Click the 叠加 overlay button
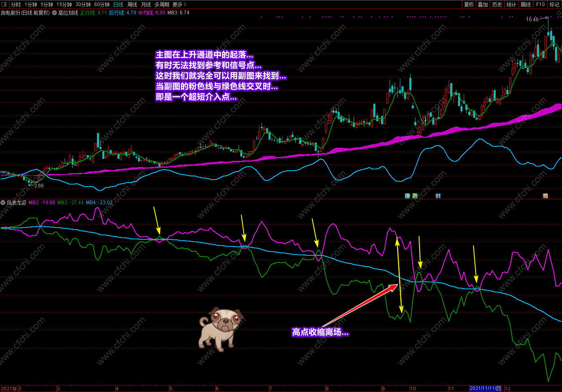Viewport: 562px width, 392px height. [483, 5]
